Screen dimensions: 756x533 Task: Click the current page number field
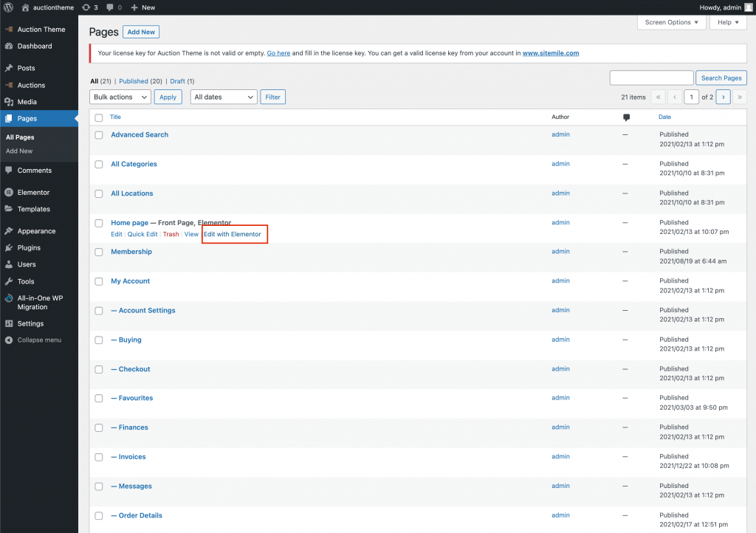pyautogui.click(x=691, y=97)
